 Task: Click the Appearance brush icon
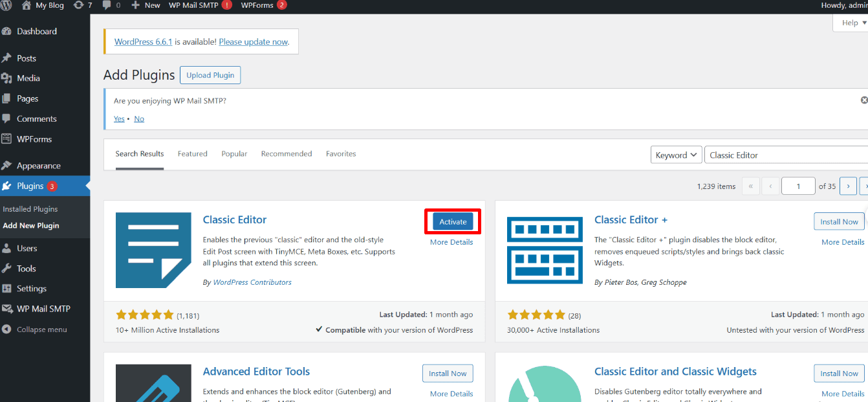pos(6,165)
